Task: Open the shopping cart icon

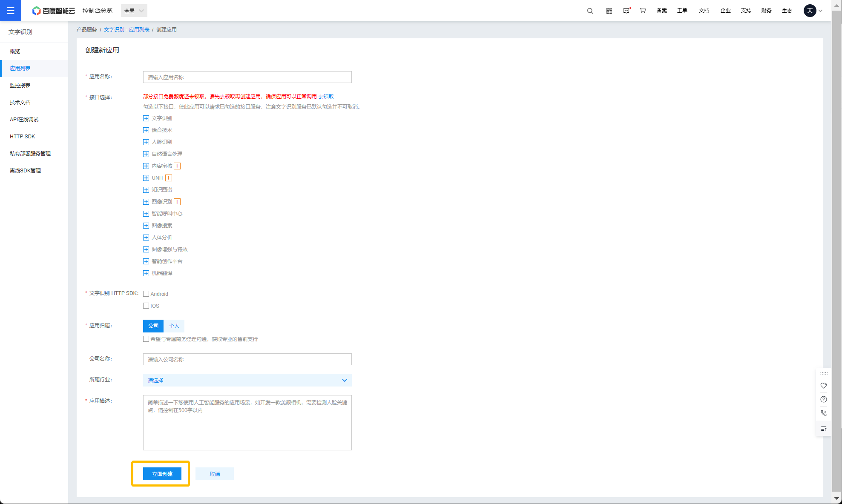Action: [x=643, y=11]
